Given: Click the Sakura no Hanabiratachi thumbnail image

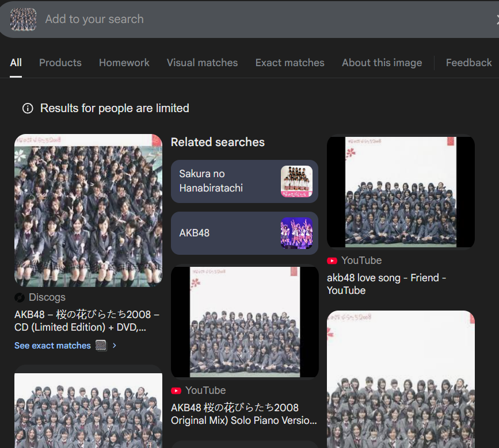Looking at the screenshot, I should [x=296, y=181].
